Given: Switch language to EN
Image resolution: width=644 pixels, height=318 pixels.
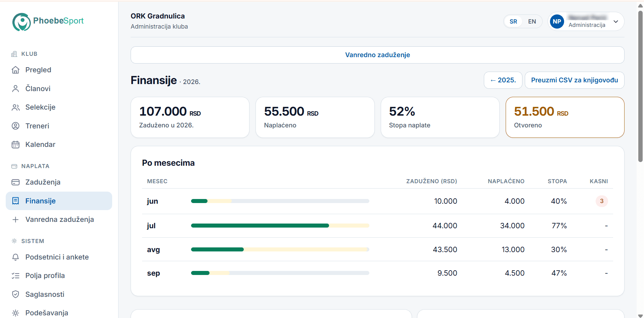Looking at the screenshot, I should [532, 22].
